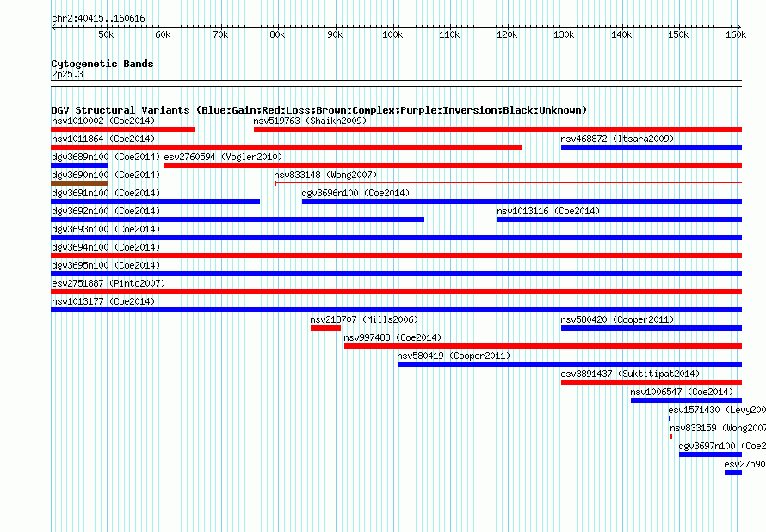766x532 pixels.
Task: Click the red bar of esv2760594
Action: click(454, 165)
